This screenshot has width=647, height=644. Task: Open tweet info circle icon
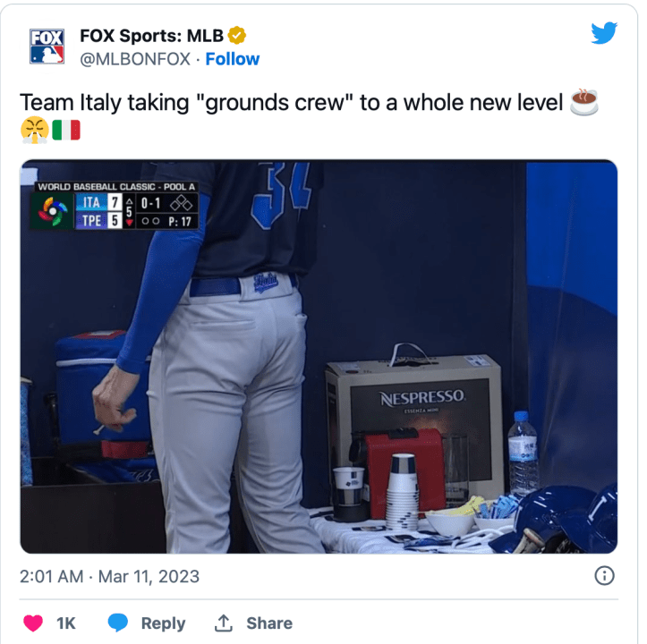coord(605,575)
